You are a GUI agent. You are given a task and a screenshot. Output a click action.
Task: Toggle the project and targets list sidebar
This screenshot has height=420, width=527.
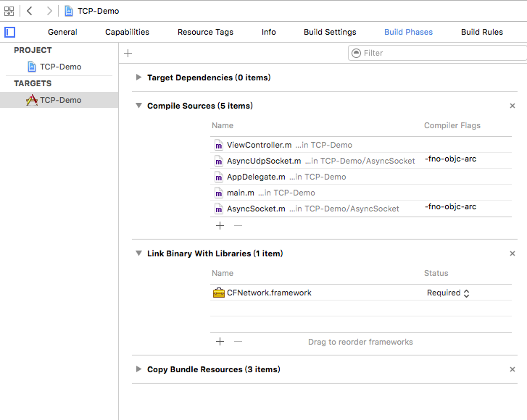pos(9,33)
